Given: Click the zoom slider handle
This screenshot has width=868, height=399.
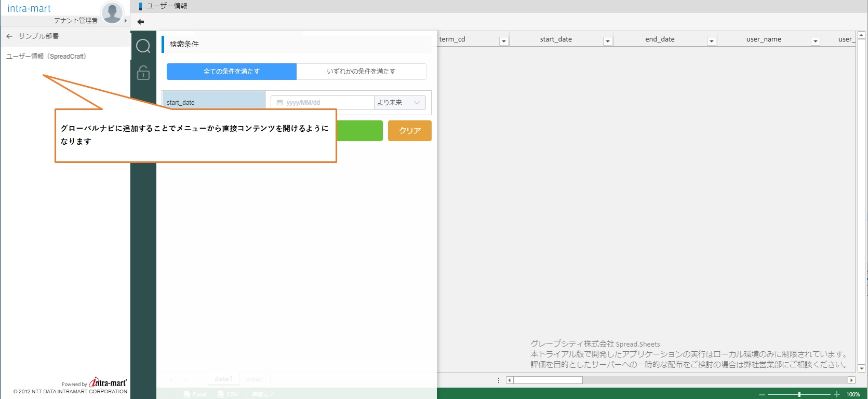Looking at the screenshot, I should pyautogui.click(x=799, y=394).
